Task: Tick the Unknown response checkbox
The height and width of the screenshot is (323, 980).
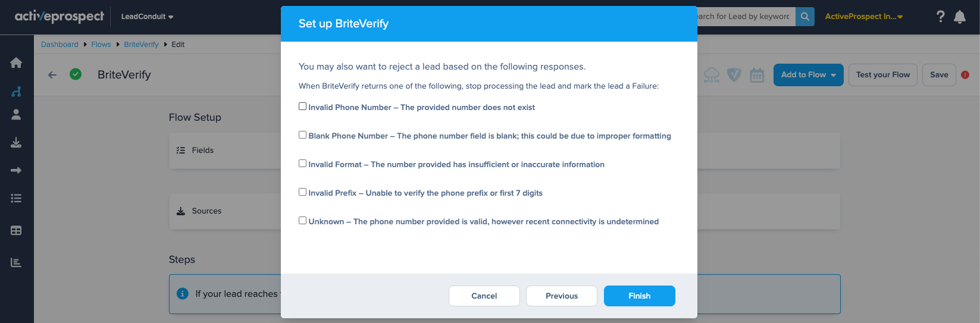Action: pos(302,221)
